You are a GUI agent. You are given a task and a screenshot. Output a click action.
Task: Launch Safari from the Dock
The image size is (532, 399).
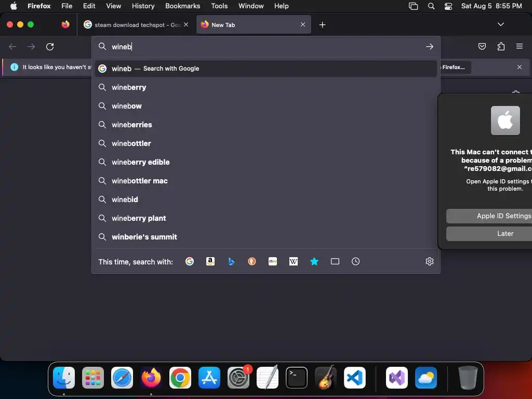[x=122, y=378]
